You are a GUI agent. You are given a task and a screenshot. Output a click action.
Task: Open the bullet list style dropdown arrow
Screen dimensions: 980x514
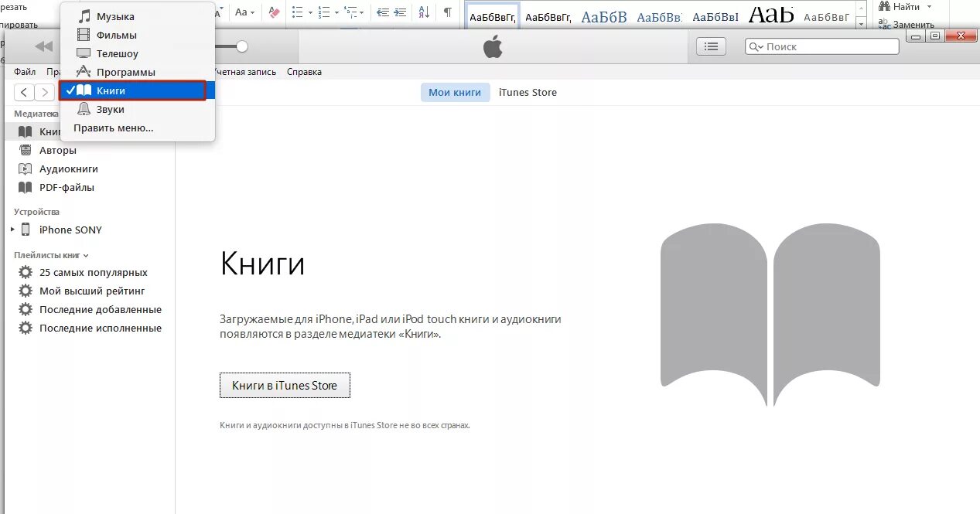tap(310, 12)
